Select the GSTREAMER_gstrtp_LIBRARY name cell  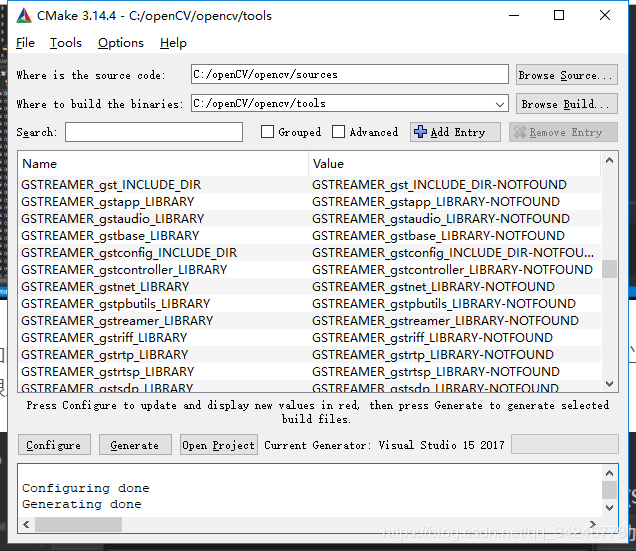tap(163, 355)
